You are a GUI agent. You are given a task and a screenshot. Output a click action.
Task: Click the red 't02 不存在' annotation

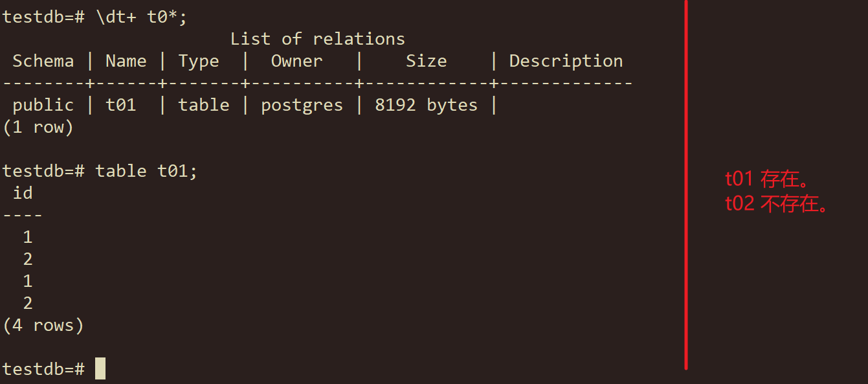tap(777, 203)
